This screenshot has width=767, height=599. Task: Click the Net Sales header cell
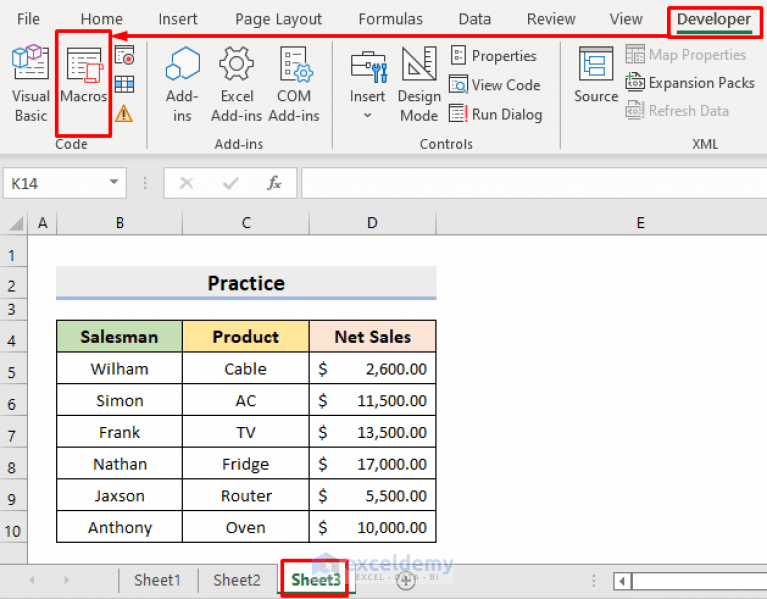(x=373, y=336)
